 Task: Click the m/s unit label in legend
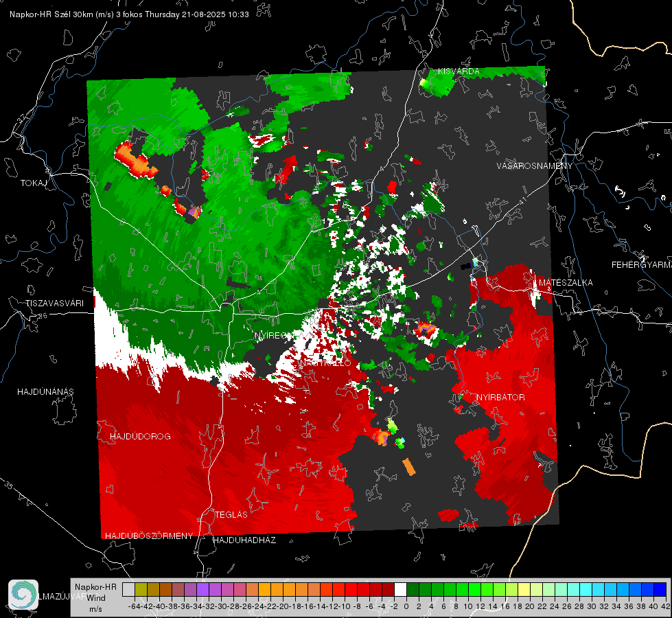95,608
